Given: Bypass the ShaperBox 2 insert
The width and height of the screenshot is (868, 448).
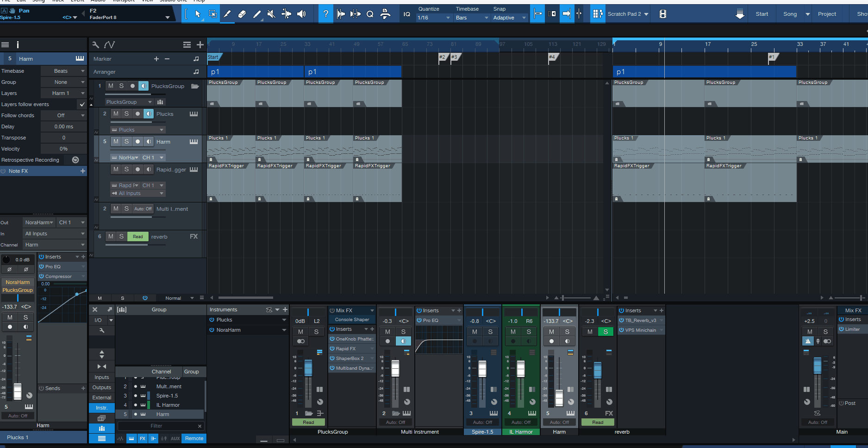Looking at the screenshot, I should (x=332, y=358).
